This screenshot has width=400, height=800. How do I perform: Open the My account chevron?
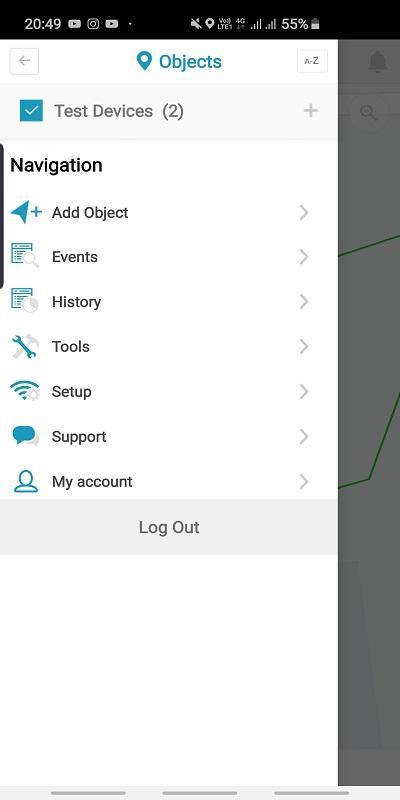click(x=304, y=481)
